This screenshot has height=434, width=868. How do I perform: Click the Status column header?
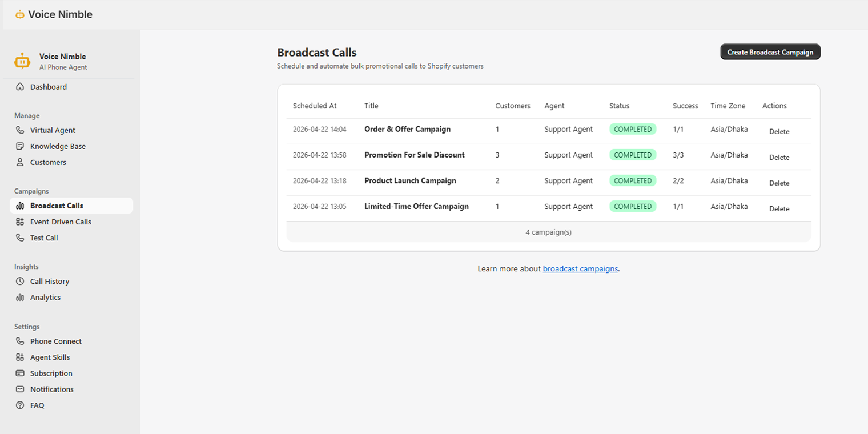click(620, 106)
